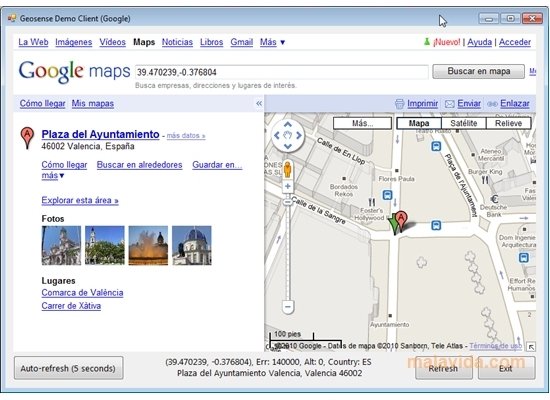
Task: Click the bus stop icon right of map marker
Action: click(x=436, y=225)
